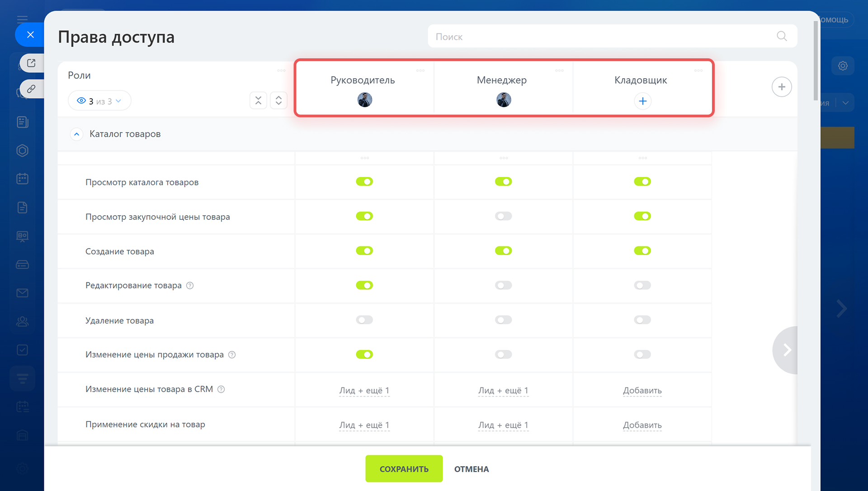Toggle Удаление товара for Руководитель
This screenshot has height=491, width=868.
tap(364, 320)
